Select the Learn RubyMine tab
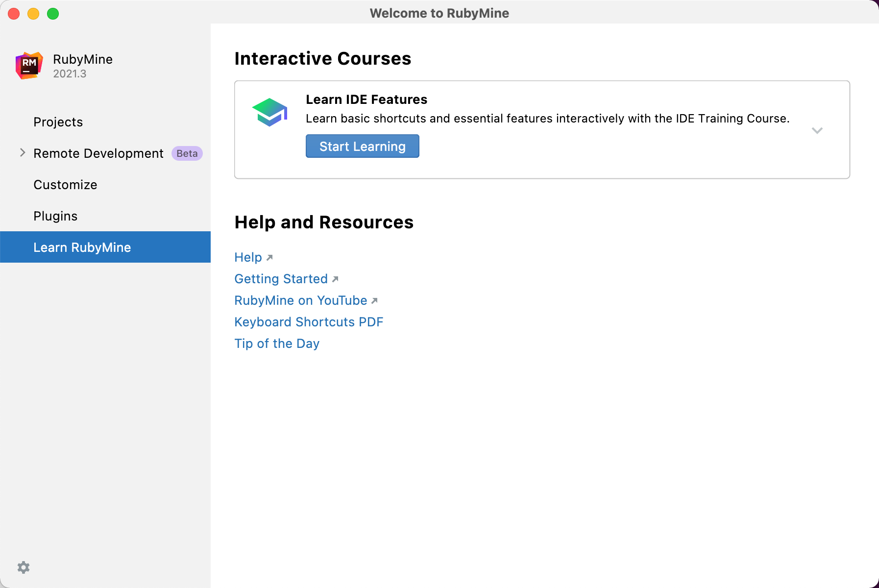The width and height of the screenshot is (879, 588). [105, 247]
